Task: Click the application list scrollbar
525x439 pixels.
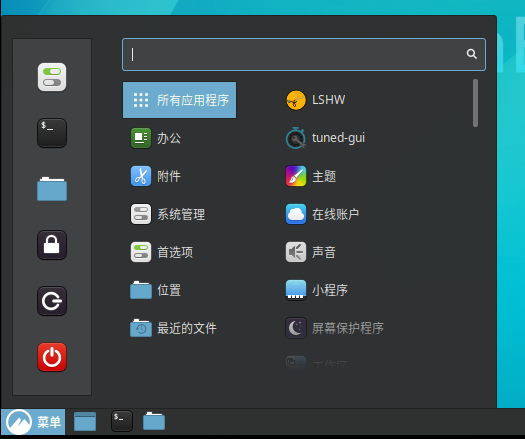Action: click(475, 103)
